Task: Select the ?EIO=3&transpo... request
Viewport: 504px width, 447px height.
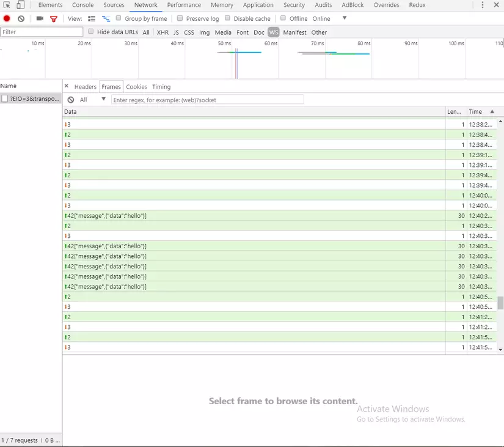Action: (x=31, y=98)
